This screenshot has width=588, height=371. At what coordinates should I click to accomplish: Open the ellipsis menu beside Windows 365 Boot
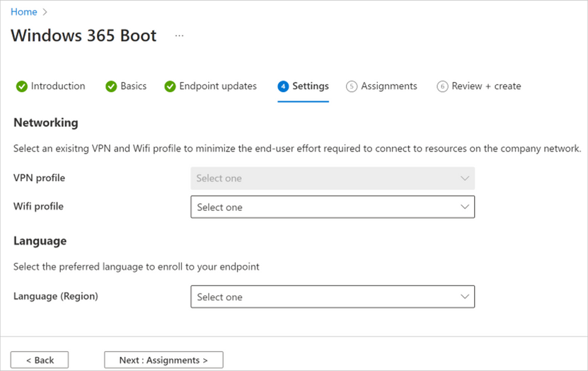[179, 35]
